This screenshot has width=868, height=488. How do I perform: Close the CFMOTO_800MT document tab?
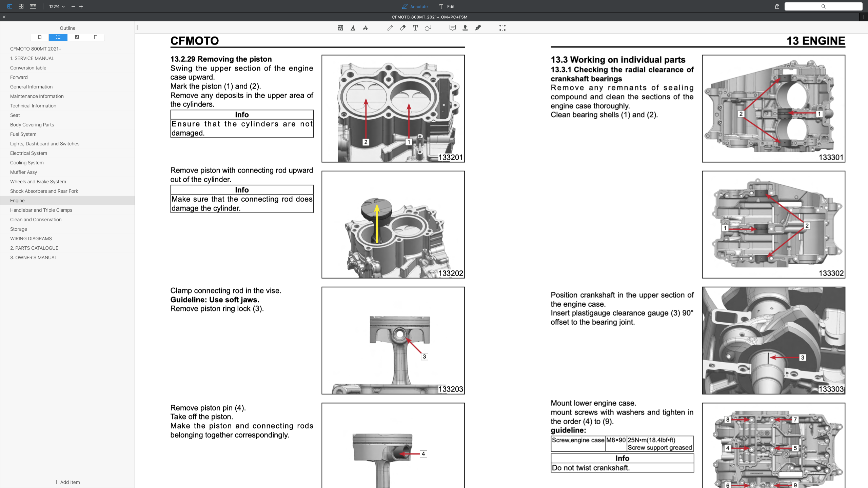4,17
